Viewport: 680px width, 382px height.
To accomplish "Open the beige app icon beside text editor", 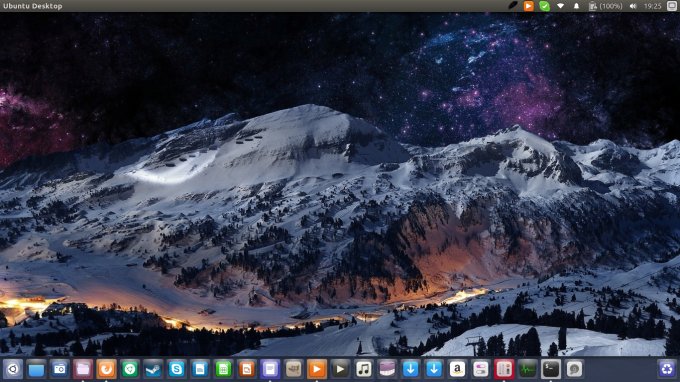I will point(294,369).
